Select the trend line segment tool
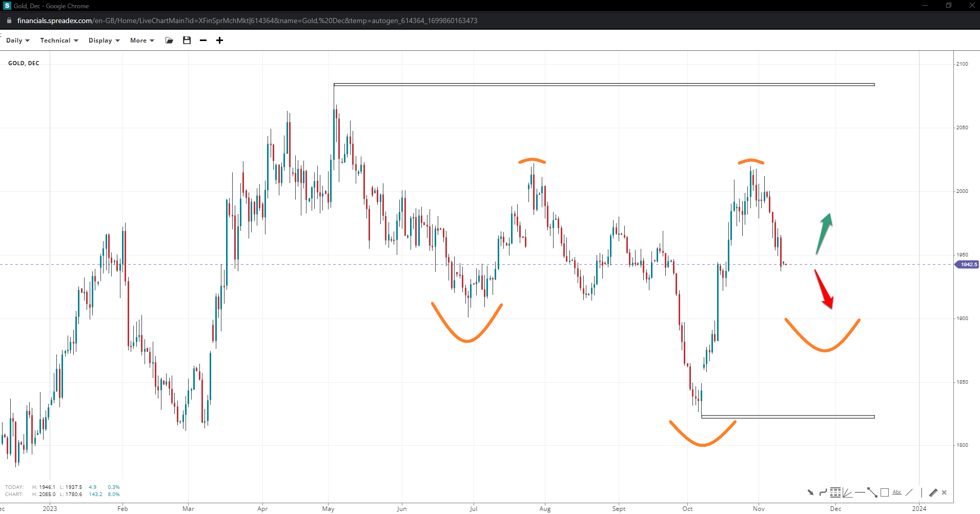The width and height of the screenshot is (980, 514). (x=872, y=492)
